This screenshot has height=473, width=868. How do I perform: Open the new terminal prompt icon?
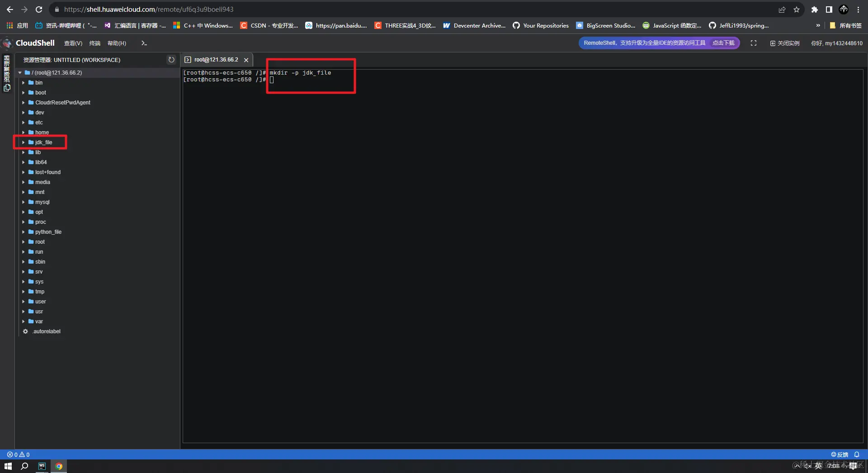144,43
